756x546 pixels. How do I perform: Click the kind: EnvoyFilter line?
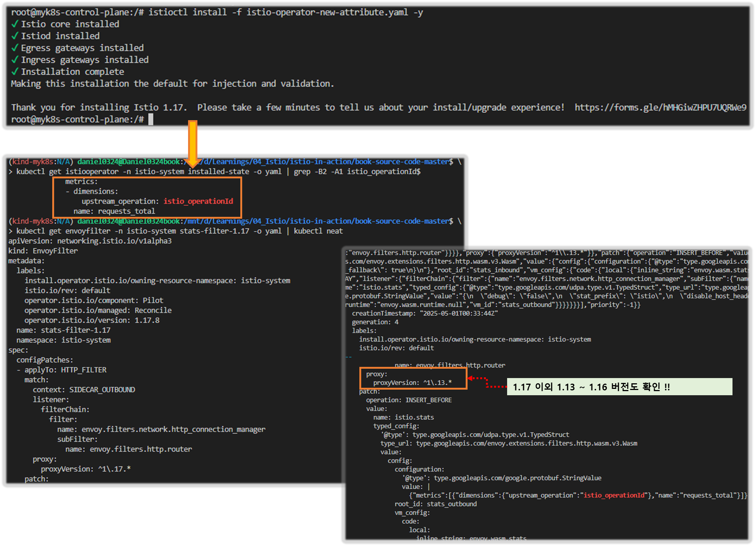click(43, 251)
